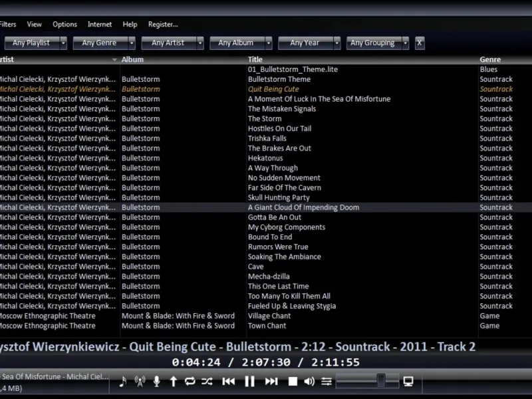Open the Any Playlist dropdown arrow
The width and height of the screenshot is (532, 399).
point(63,43)
